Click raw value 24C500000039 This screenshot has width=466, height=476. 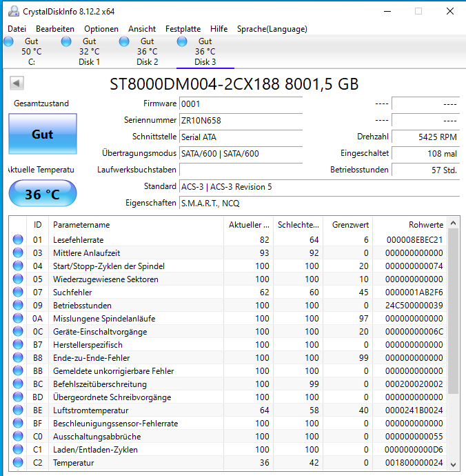click(x=414, y=306)
